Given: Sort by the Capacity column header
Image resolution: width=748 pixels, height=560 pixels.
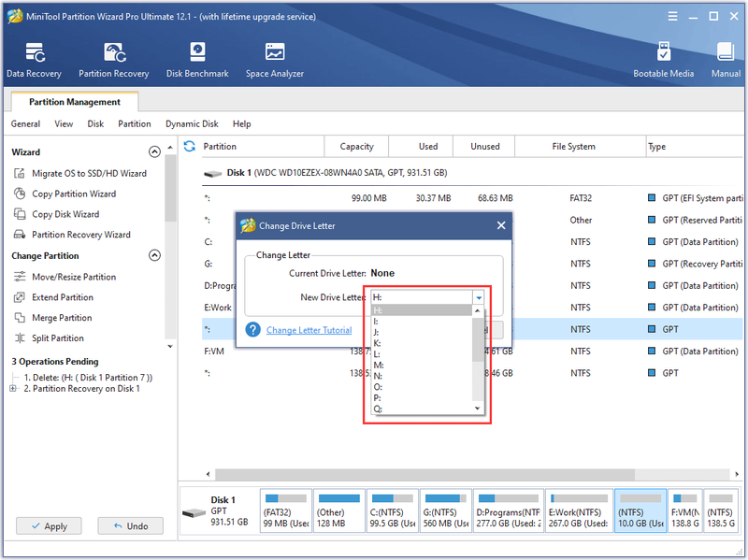Looking at the screenshot, I should click(356, 147).
